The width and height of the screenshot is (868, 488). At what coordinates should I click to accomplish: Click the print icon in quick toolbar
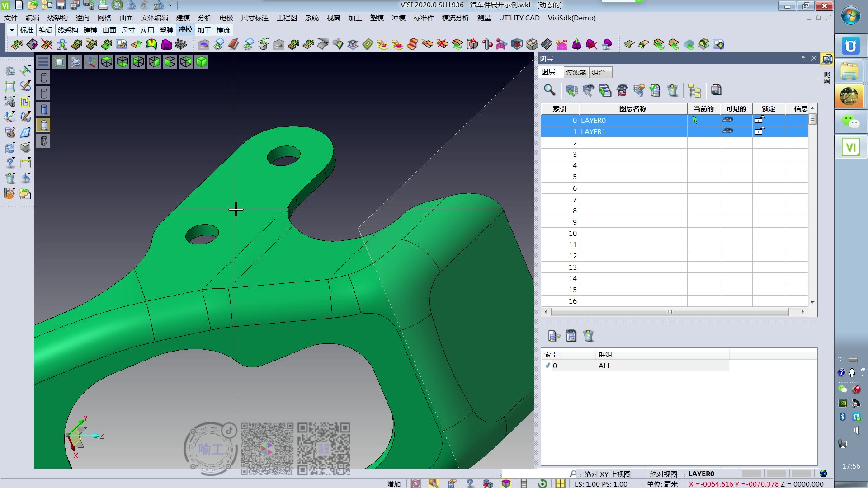click(103, 5)
